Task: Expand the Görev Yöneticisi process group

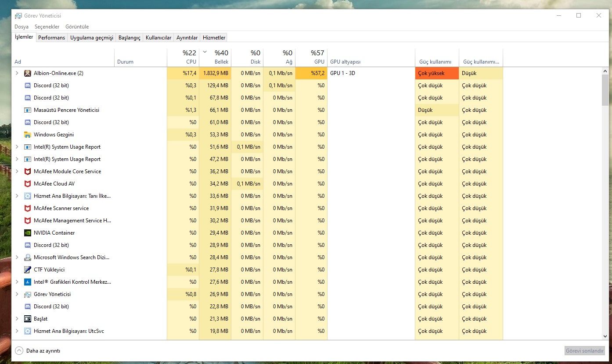Action: [17, 294]
